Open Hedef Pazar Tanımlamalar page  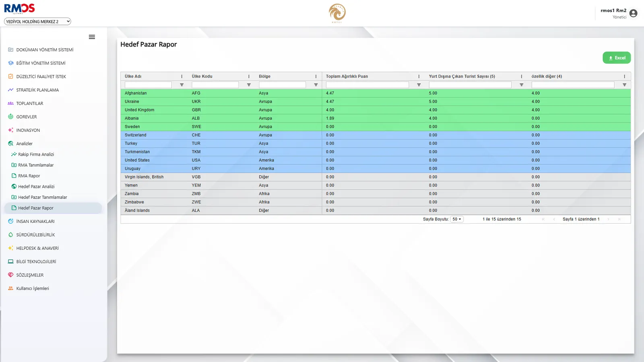(x=43, y=197)
